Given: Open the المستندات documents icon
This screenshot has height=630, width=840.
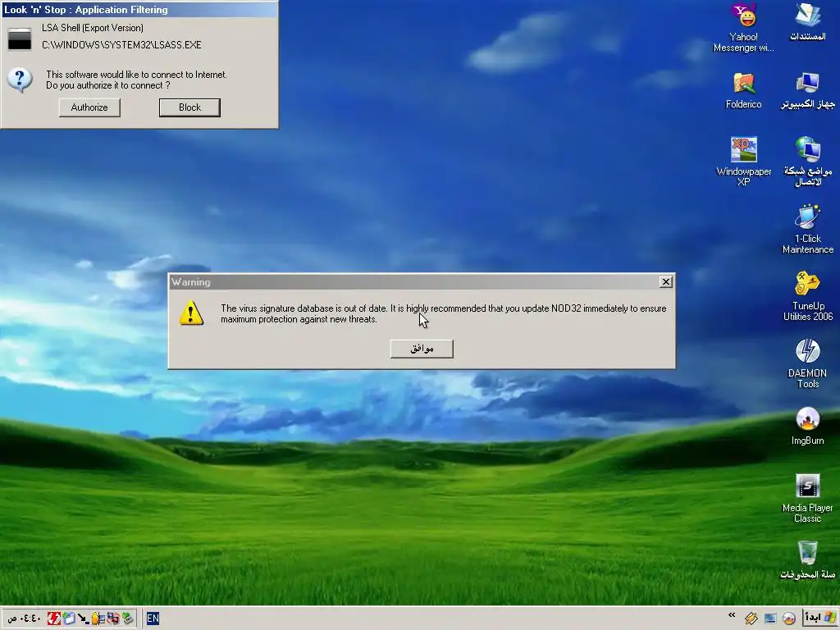Looking at the screenshot, I should tap(808, 22).
